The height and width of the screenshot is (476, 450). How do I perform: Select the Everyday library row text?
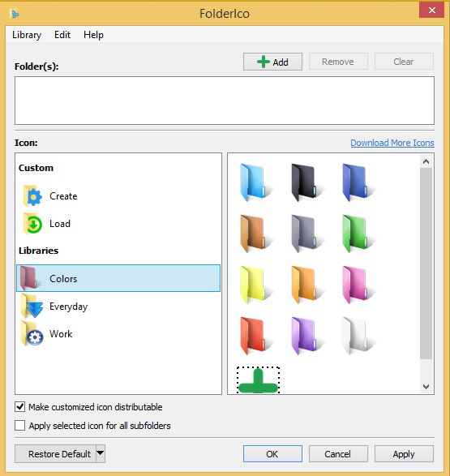pos(69,307)
